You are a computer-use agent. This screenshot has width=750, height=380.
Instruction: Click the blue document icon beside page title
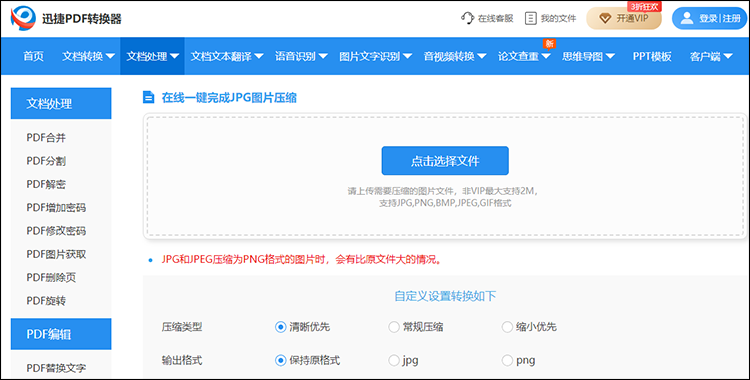[149, 98]
